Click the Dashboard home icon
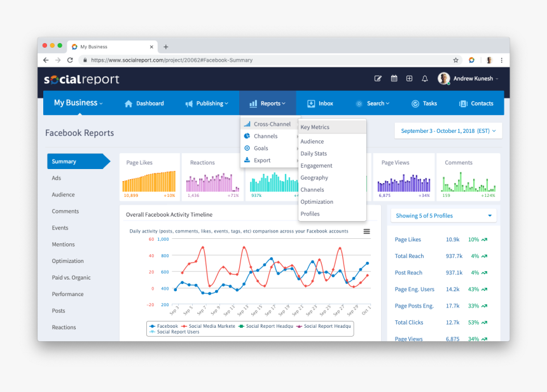 tap(128, 104)
